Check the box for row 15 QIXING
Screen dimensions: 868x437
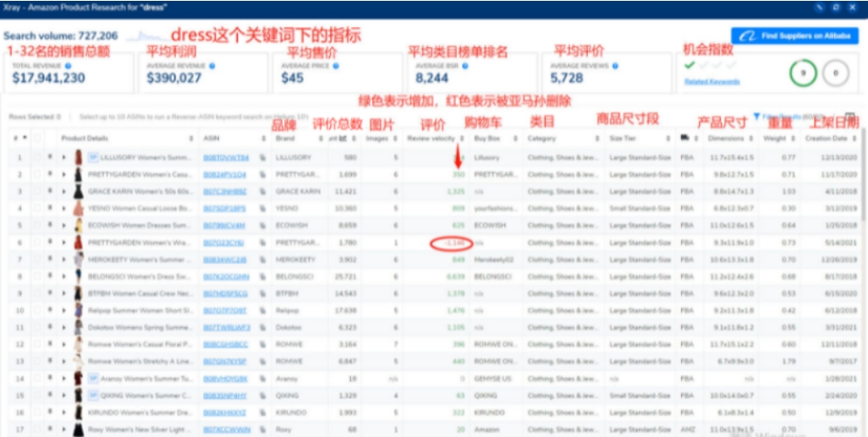click(x=36, y=396)
